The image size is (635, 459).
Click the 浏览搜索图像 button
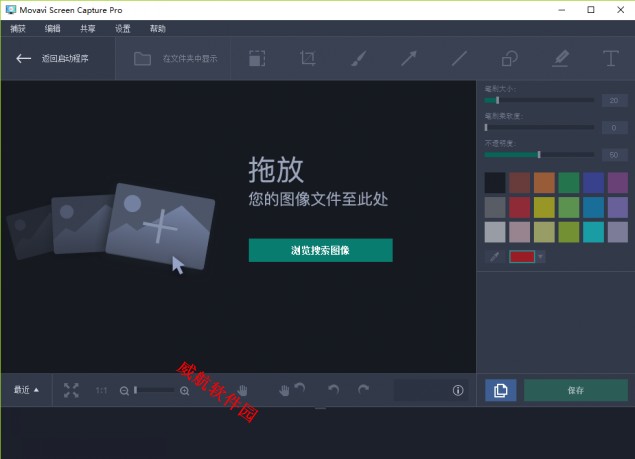click(x=320, y=250)
